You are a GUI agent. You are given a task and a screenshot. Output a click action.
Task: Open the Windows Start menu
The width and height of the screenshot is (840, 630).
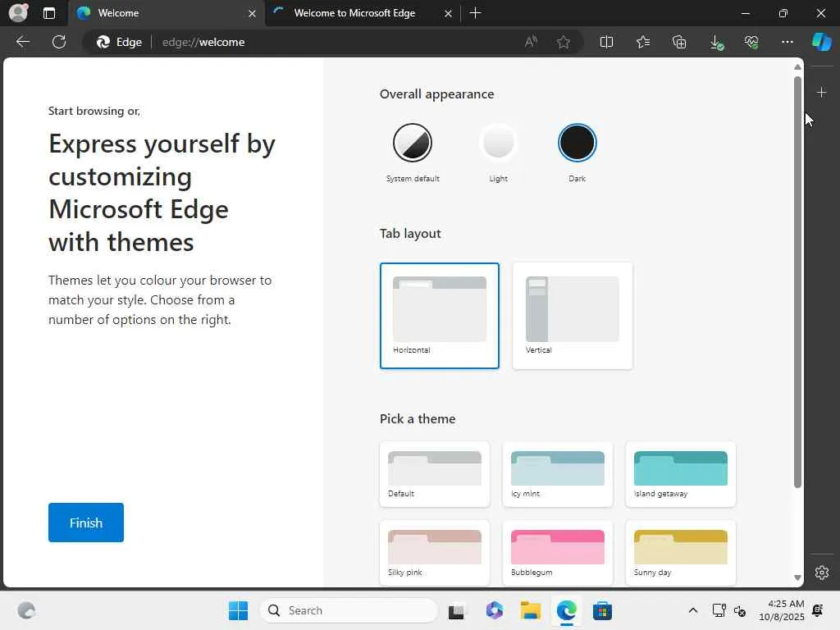(238, 610)
